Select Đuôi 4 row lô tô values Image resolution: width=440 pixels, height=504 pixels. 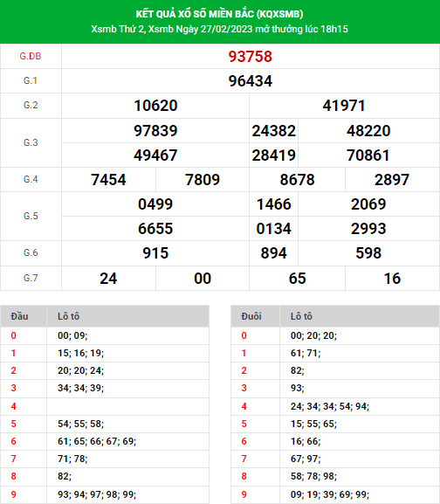pyautogui.click(x=330, y=406)
